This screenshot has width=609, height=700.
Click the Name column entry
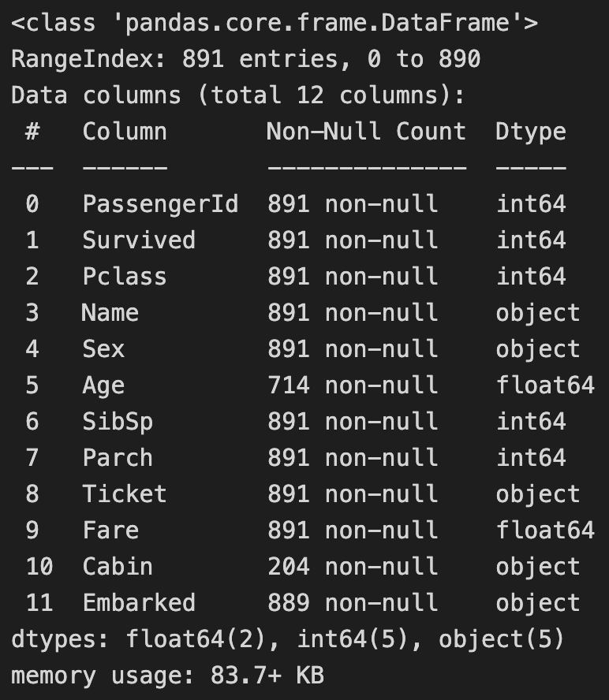[x=110, y=312]
